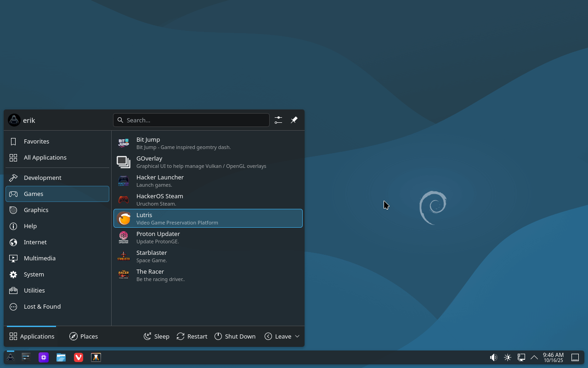Image resolution: width=588 pixels, height=368 pixels.
Task: Select the Applications tab
Action: 32,336
